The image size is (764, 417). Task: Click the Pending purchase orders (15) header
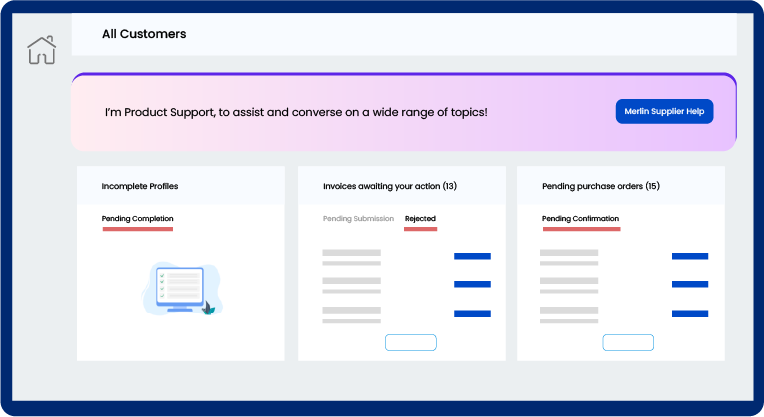pos(600,186)
